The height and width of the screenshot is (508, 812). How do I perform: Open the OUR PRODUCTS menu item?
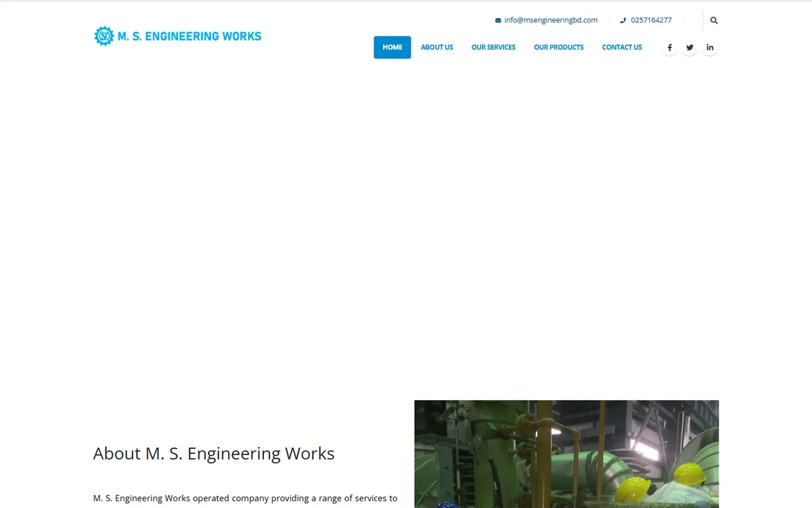click(559, 47)
